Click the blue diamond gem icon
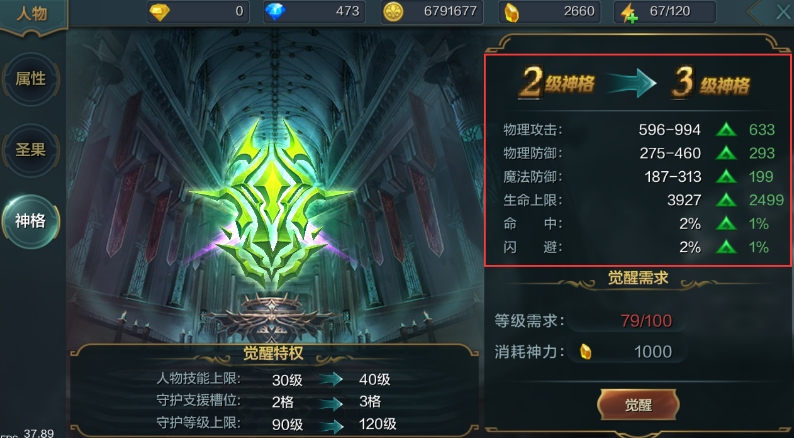Viewport: 794px width, 438px height. tap(275, 12)
